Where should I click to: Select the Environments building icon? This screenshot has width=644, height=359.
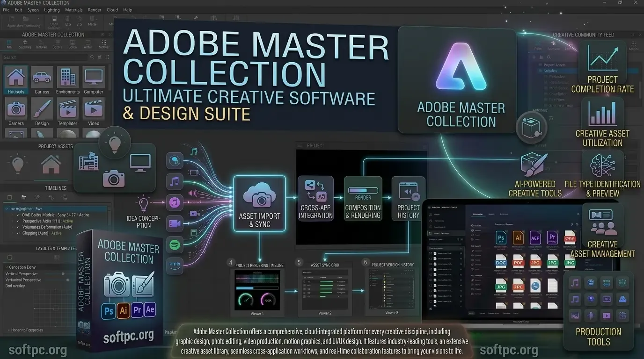coord(68,77)
